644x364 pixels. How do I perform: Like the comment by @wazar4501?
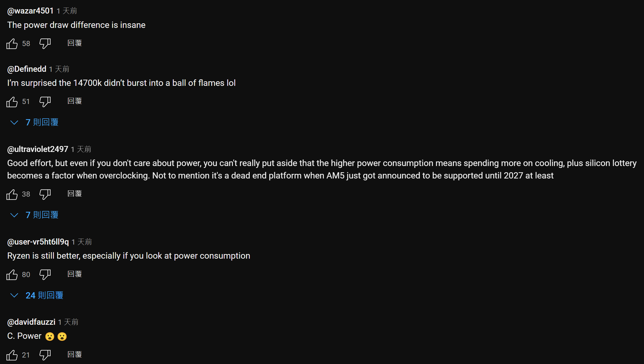(12, 44)
